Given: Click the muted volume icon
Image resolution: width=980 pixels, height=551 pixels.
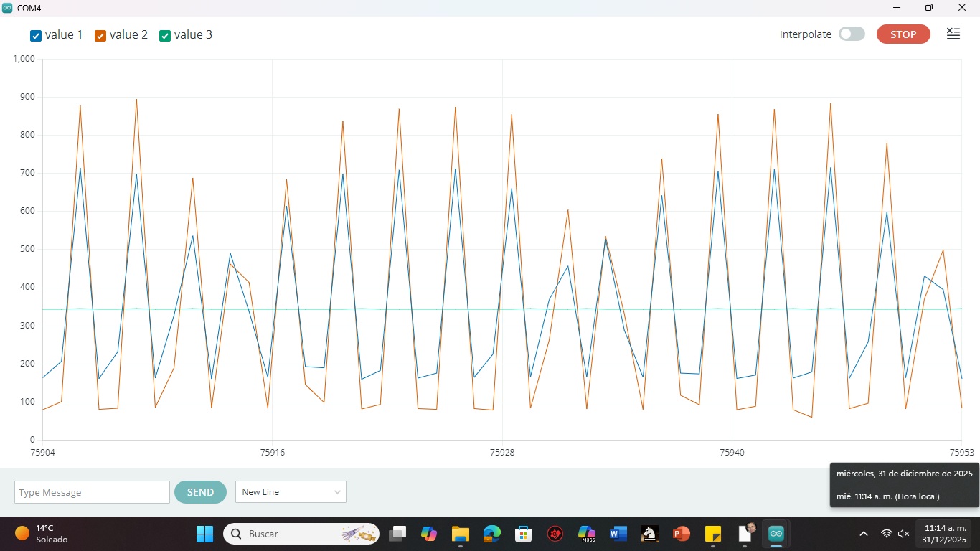Looking at the screenshot, I should click(x=904, y=534).
